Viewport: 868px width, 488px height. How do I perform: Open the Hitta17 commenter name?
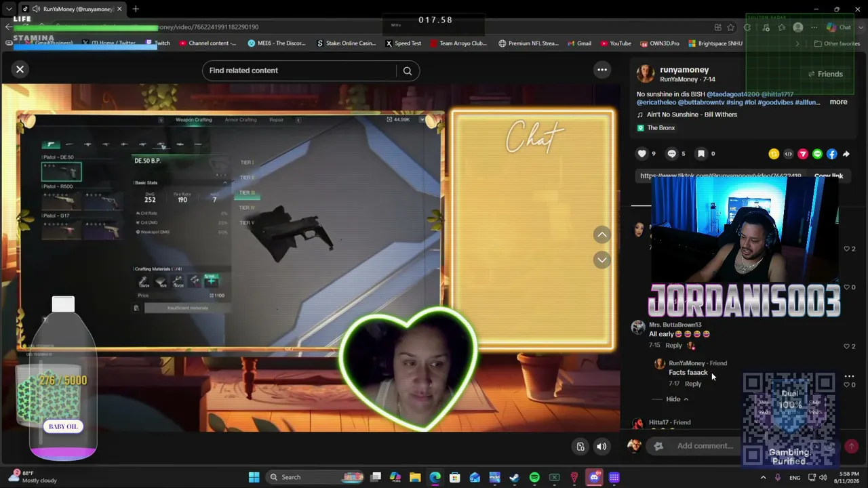coord(658,422)
